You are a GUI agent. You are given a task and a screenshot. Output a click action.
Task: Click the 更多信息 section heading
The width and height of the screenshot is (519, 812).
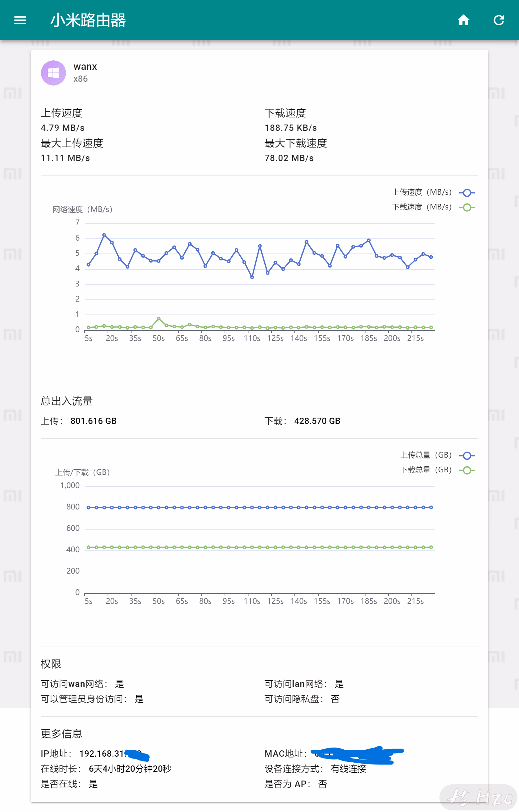point(61,734)
